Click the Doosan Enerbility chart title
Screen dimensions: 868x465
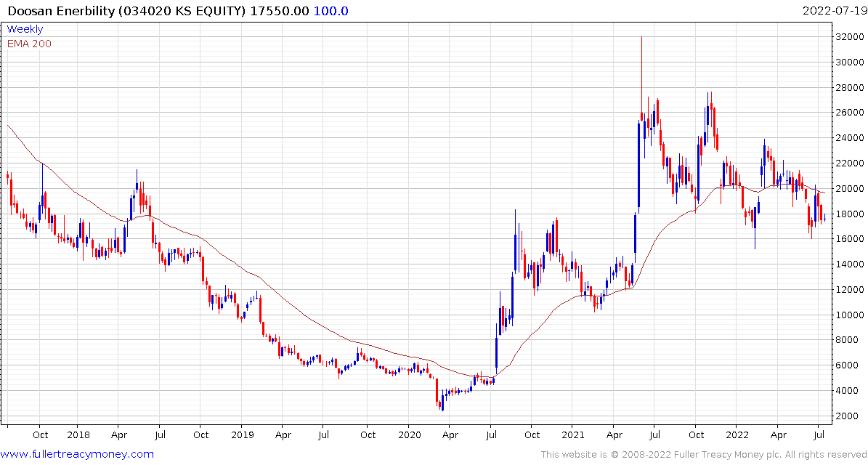point(178,10)
